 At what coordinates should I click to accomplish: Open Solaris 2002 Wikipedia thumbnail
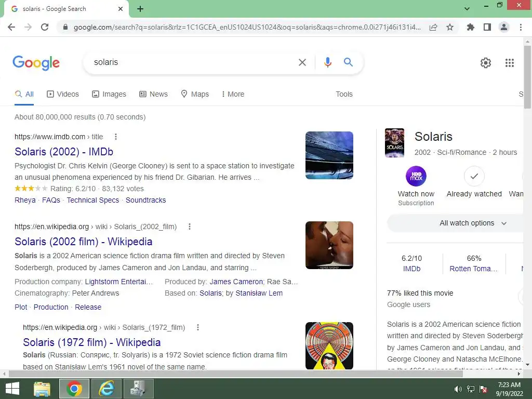click(x=329, y=245)
